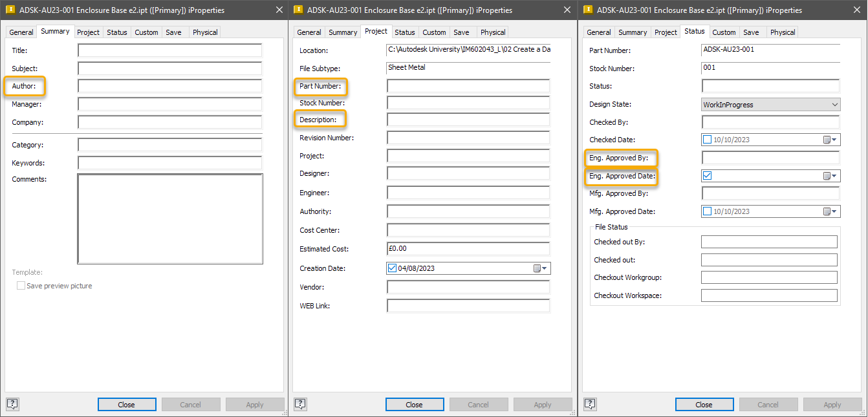
Task: Enable the Checked Date checkbox
Action: pyautogui.click(x=707, y=140)
